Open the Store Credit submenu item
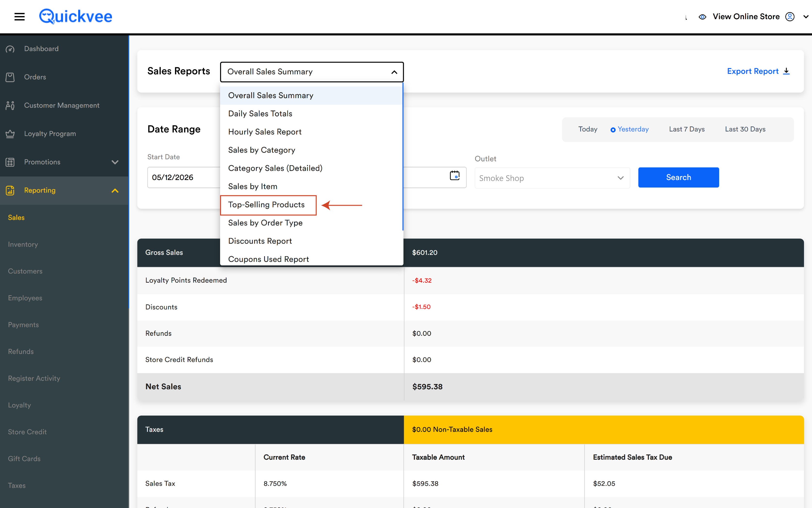The height and width of the screenshot is (508, 812). [27, 432]
